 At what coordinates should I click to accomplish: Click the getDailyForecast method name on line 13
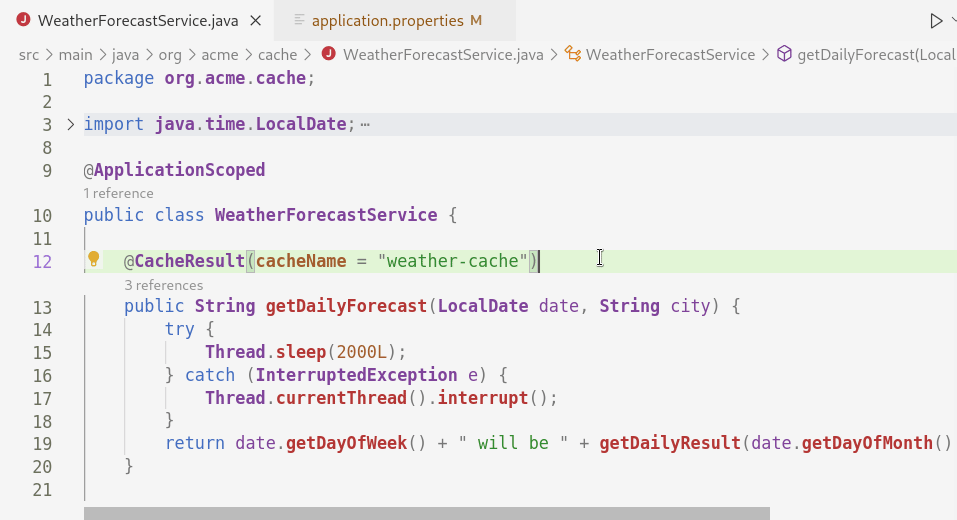coord(346,306)
